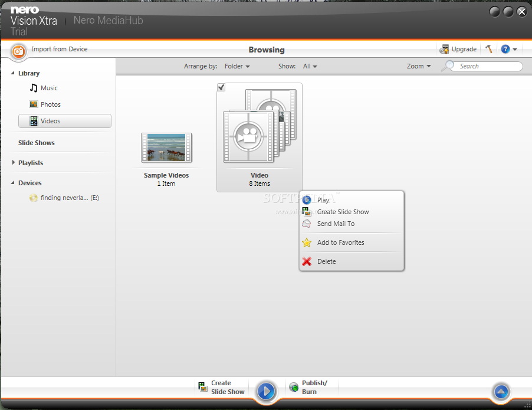Screen dimensions: 532x410
Task: Open options with the hammer icon
Action: [x=489, y=49]
